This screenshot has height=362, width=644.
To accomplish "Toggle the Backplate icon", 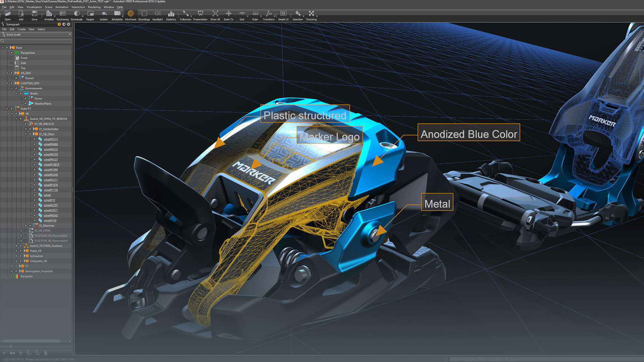I will click(117, 15).
